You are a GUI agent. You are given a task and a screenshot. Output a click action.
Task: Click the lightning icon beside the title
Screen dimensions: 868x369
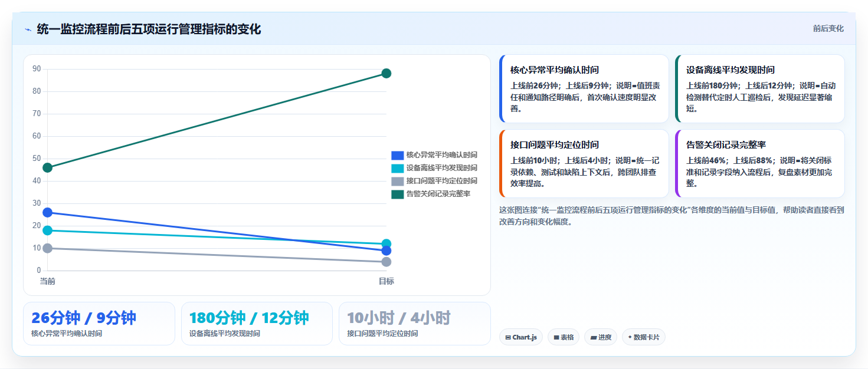pyautogui.click(x=28, y=29)
